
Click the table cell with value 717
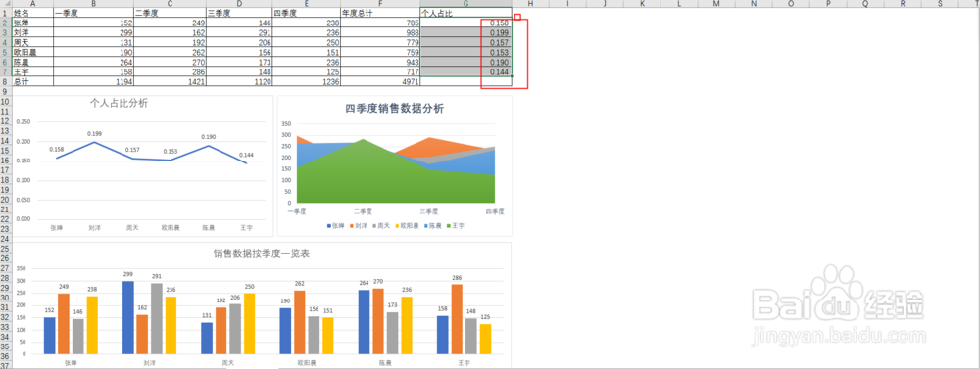point(380,72)
